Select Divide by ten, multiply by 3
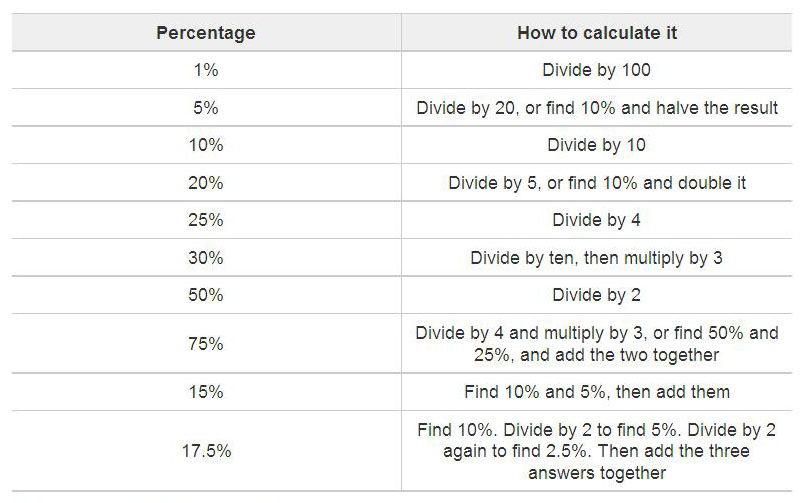Screen dimensions: 808x503 pyautogui.click(x=596, y=258)
